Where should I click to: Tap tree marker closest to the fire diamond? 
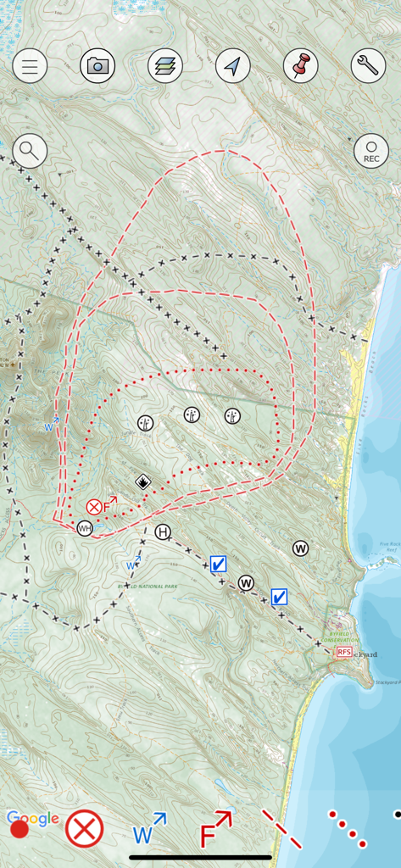145,424
